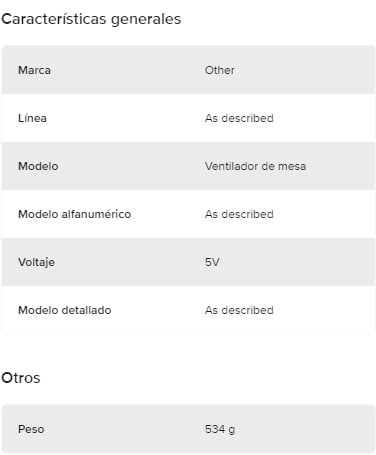Click the Otros section heading
The height and width of the screenshot is (455, 376).
21,378
